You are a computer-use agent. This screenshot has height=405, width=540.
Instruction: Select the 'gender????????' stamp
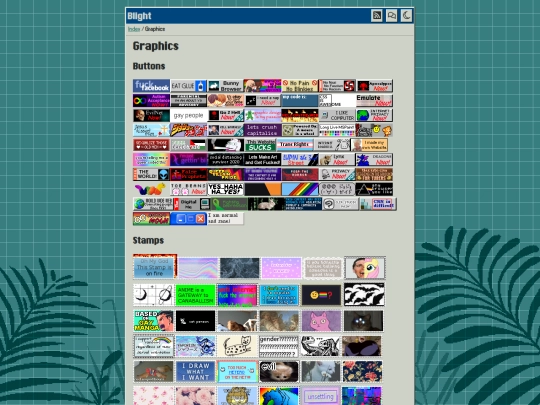279,346
